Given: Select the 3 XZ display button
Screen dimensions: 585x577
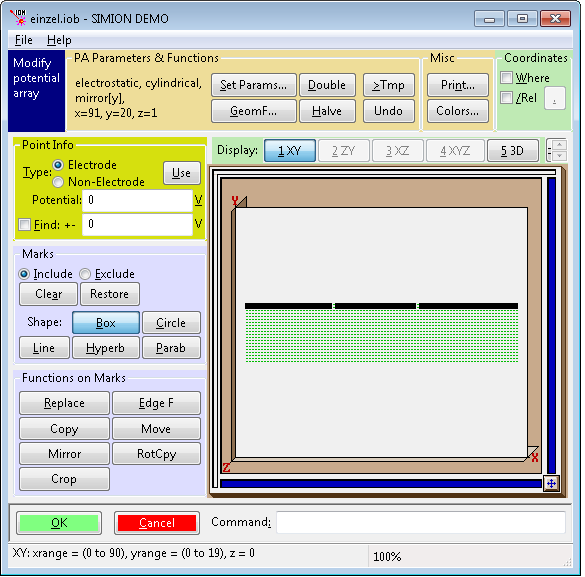Looking at the screenshot, I should (x=397, y=151).
